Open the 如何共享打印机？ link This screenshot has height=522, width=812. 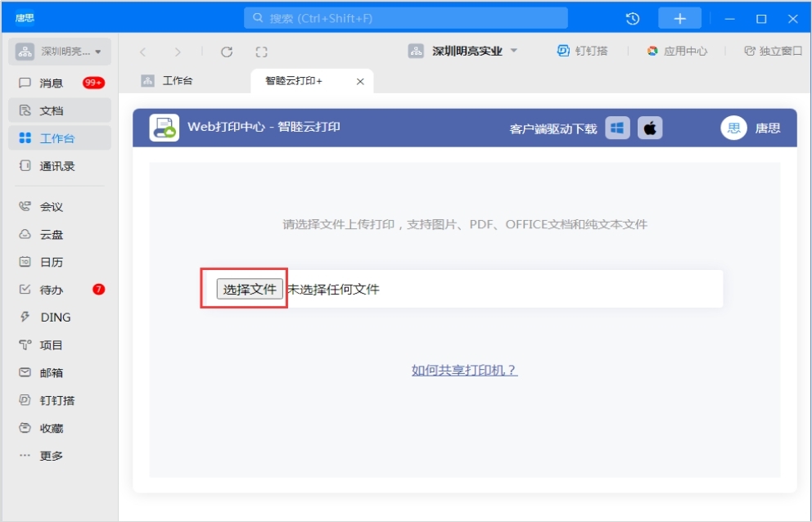click(464, 370)
